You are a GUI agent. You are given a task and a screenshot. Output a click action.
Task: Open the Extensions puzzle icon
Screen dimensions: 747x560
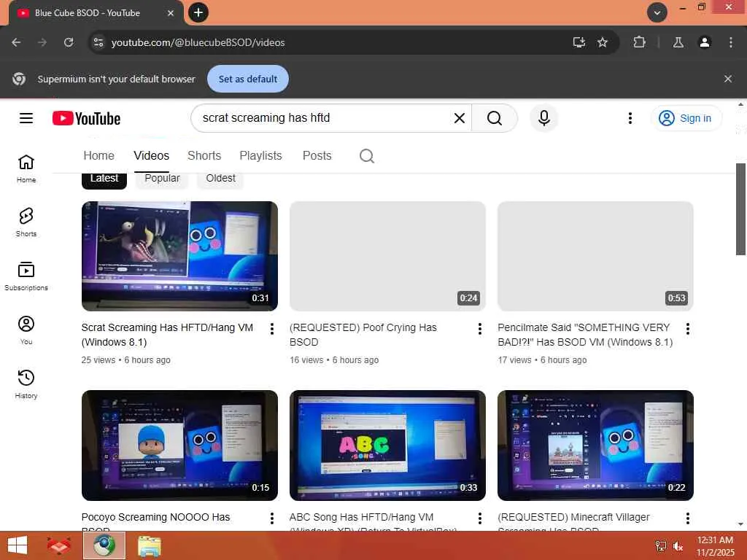639,43
